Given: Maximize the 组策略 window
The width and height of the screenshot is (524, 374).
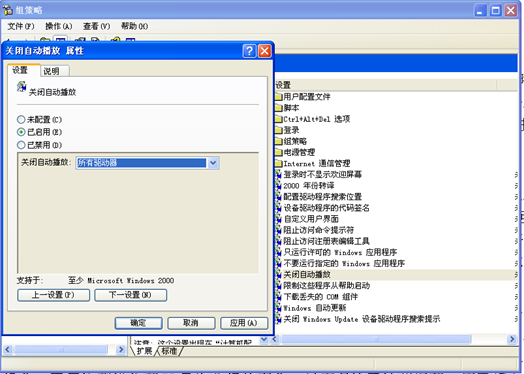Looking at the screenshot, I should click(x=495, y=11).
